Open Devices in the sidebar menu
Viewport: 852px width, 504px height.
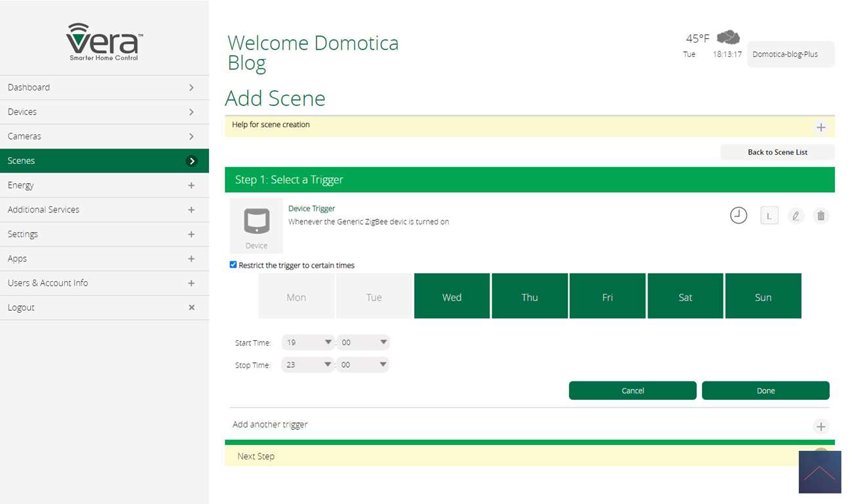(x=104, y=112)
